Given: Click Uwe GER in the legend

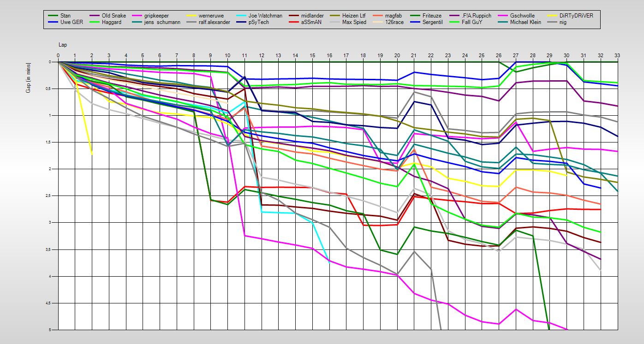Looking at the screenshot, I should [72, 22].
